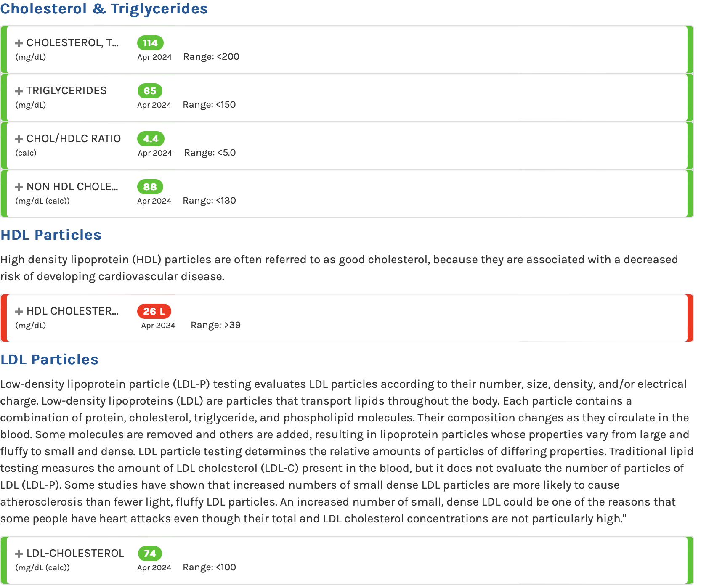This screenshot has height=588, width=701.
Task: Expand the HDL Cholesterol plus icon
Action: point(19,312)
